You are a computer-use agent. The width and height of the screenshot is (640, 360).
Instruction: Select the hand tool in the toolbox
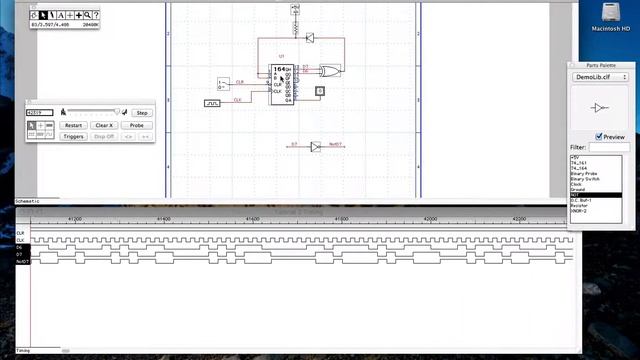coord(34,15)
